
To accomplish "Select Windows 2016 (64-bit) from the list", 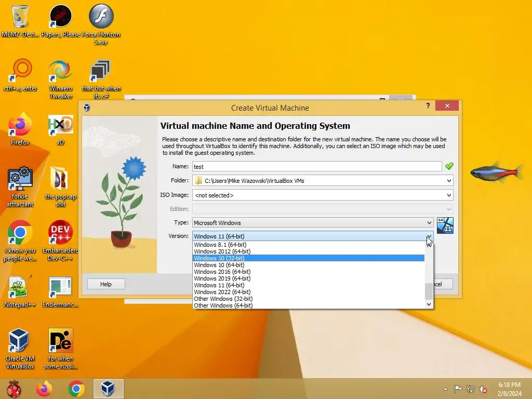I will pyautogui.click(x=309, y=272).
